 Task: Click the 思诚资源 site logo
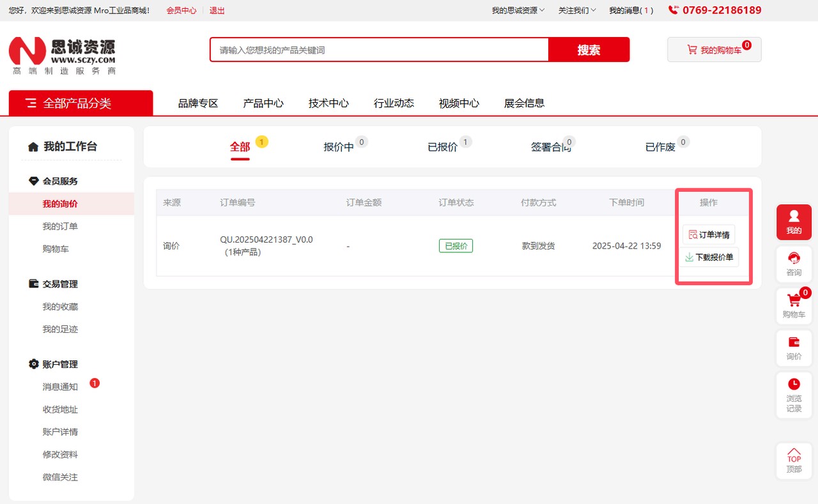(x=63, y=56)
